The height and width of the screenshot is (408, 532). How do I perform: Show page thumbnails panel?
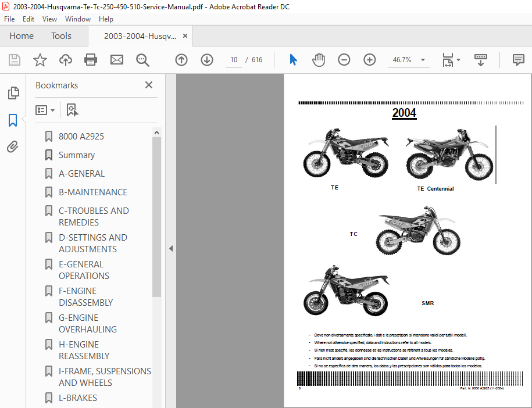13,93
